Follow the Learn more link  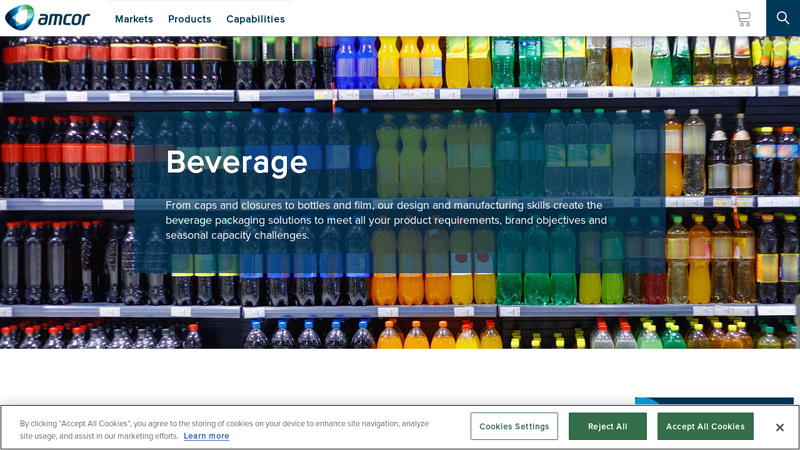pyautogui.click(x=206, y=436)
